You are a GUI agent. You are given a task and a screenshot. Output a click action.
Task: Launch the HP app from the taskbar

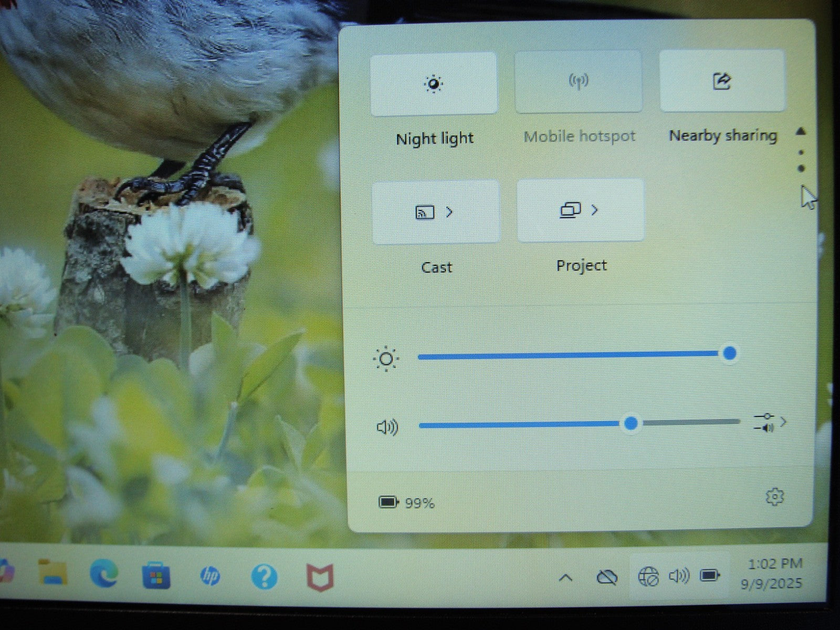click(210, 577)
